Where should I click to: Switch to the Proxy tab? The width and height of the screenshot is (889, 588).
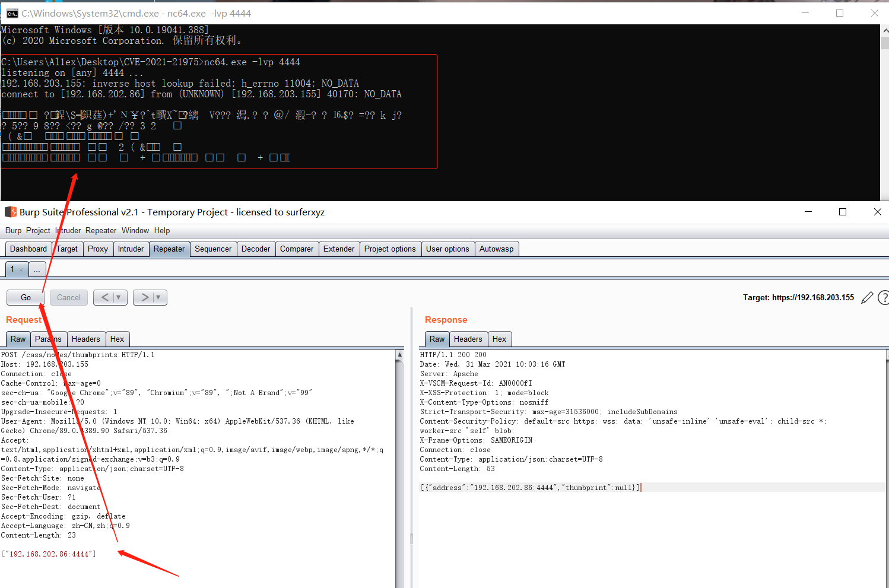98,249
